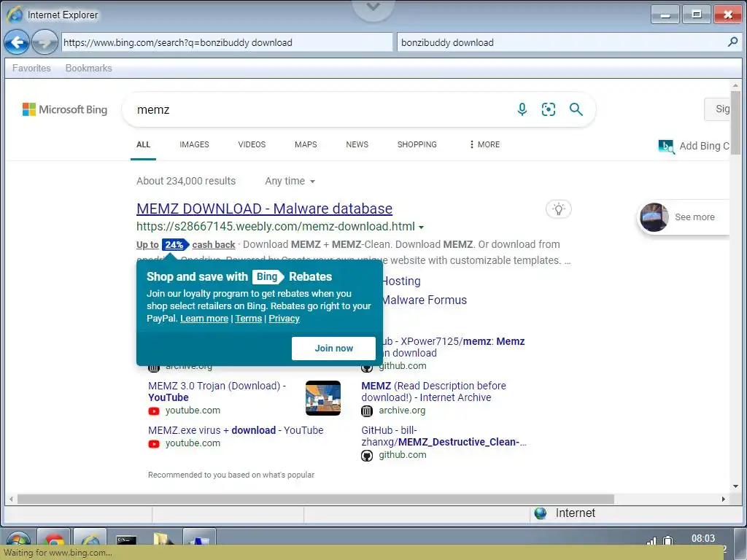Open MEMZ.exe virus + download link

[236, 430]
